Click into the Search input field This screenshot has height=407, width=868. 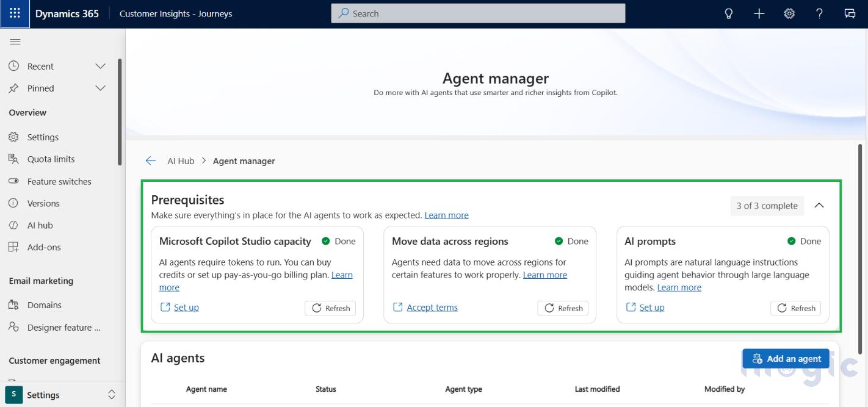478,13
